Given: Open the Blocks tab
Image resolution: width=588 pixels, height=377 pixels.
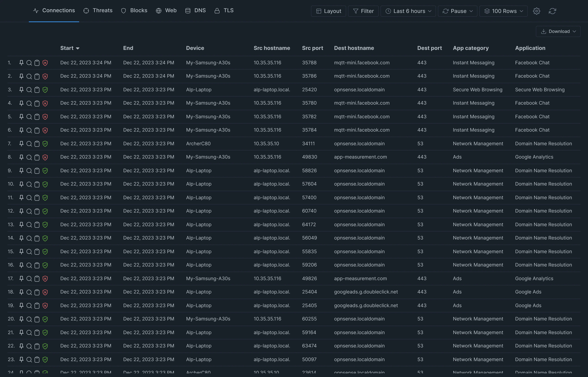Looking at the screenshot, I should (134, 11).
